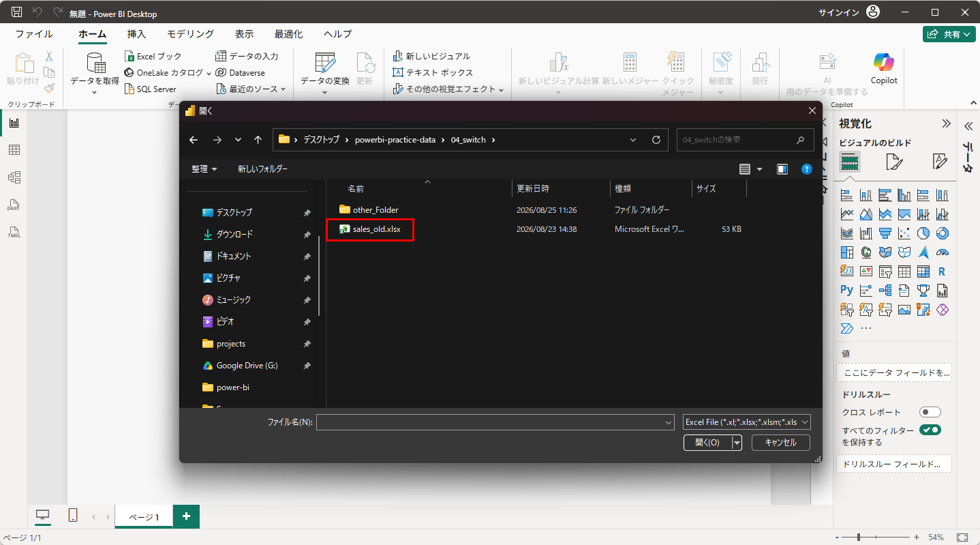Select the Power Apps visual

pos(943,310)
